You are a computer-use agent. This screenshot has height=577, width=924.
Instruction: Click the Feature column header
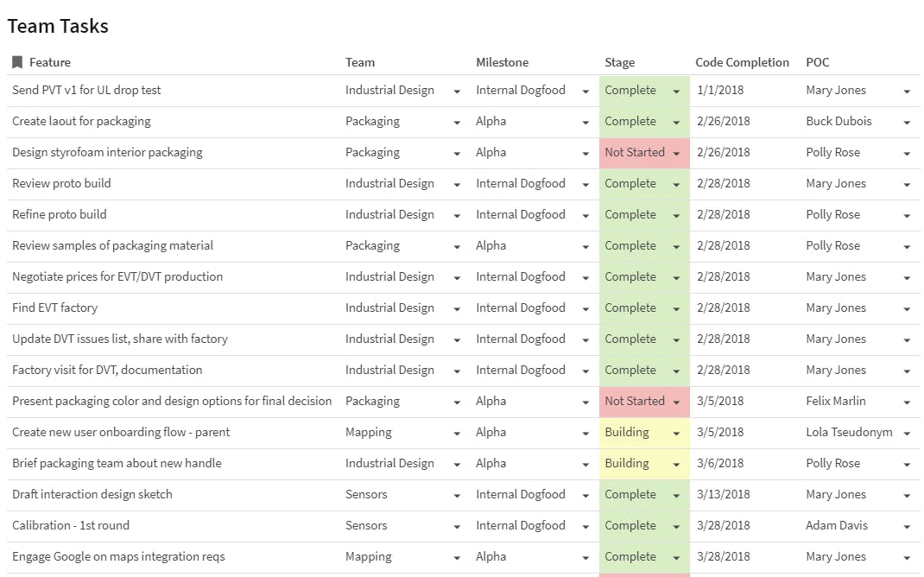pyautogui.click(x=50, y=62)
